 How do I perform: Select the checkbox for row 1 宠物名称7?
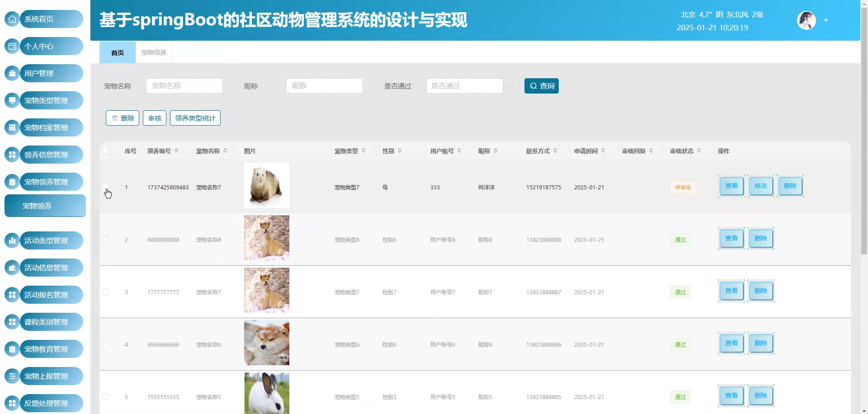[x=105, y=187]
